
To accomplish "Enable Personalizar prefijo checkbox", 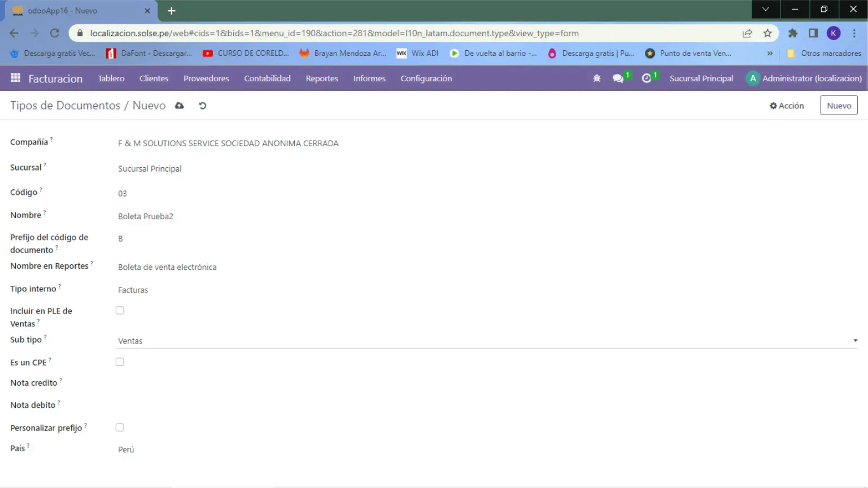I will point(120,428).
